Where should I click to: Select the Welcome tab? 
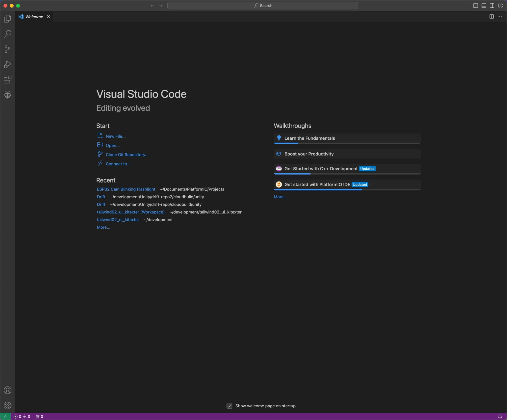(34, 17)
